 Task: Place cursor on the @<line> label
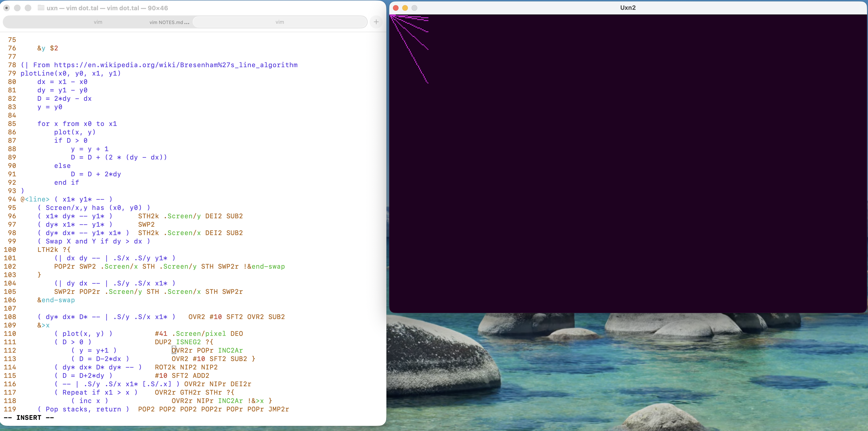35,199
